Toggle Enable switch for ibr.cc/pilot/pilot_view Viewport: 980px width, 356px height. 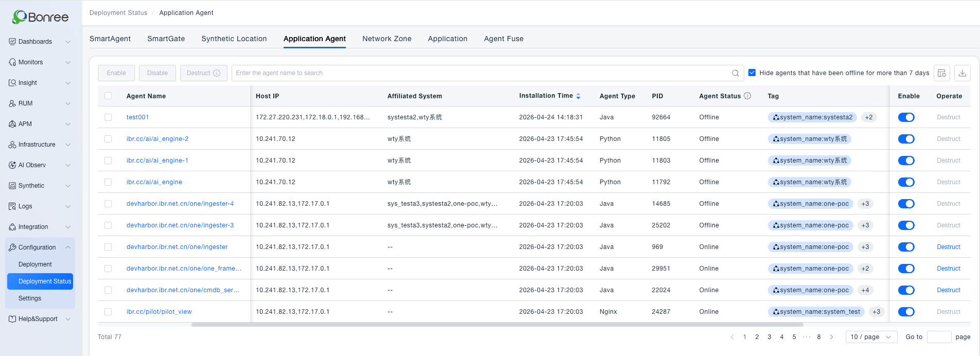pyautogui.click(x=906, y=312)
